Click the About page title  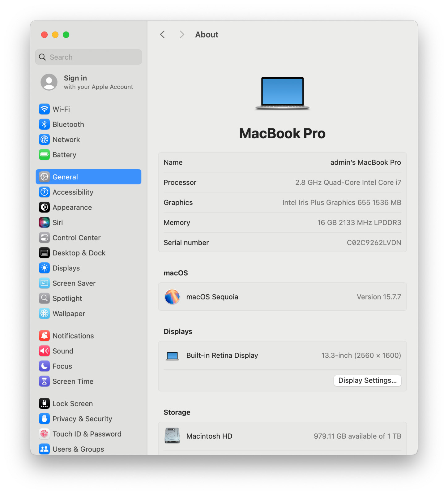click(x=207, y=34)
